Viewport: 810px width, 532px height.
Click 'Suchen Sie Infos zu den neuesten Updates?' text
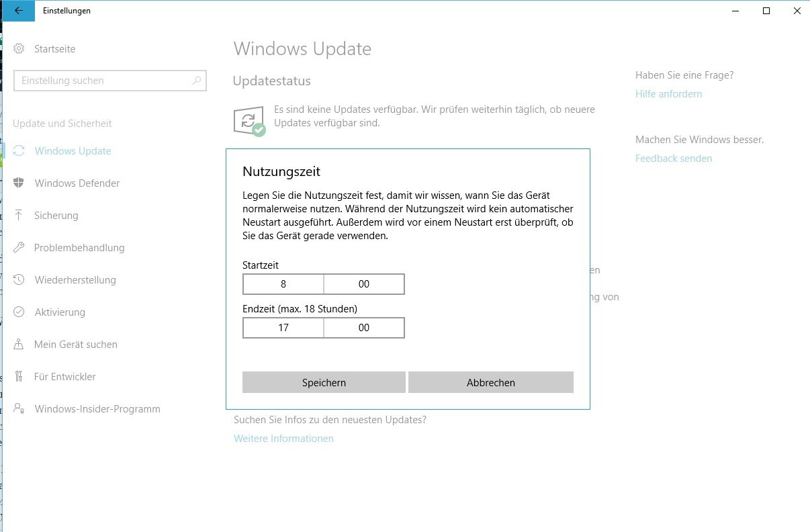(330, 420)
